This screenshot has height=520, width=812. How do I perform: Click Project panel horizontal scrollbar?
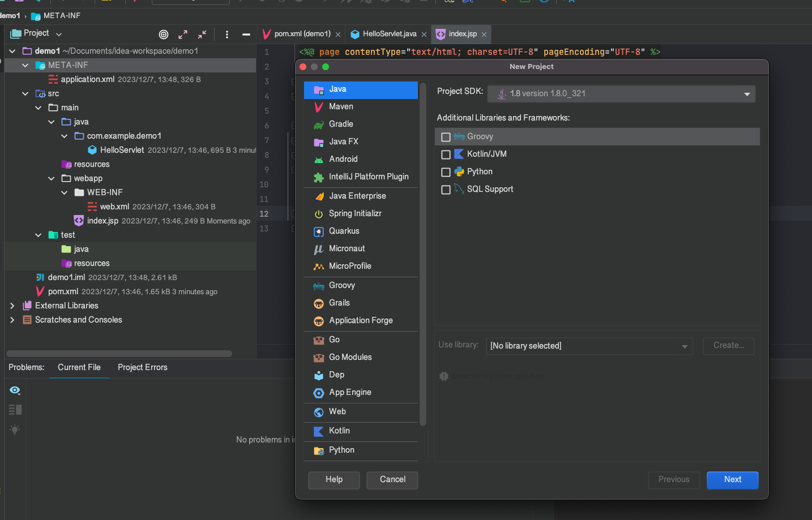(119, 354)
